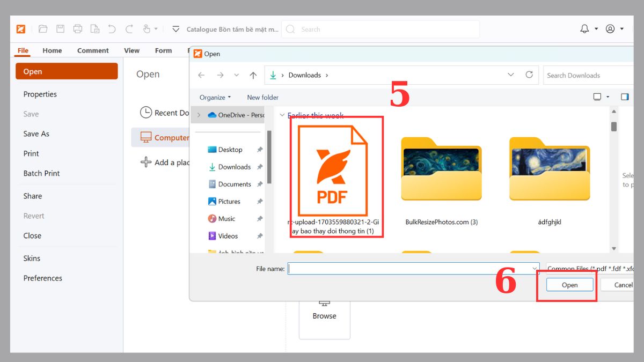Switch to the Home tab
The height and width of the screenshot is (362, 644).
pos(52,50)
